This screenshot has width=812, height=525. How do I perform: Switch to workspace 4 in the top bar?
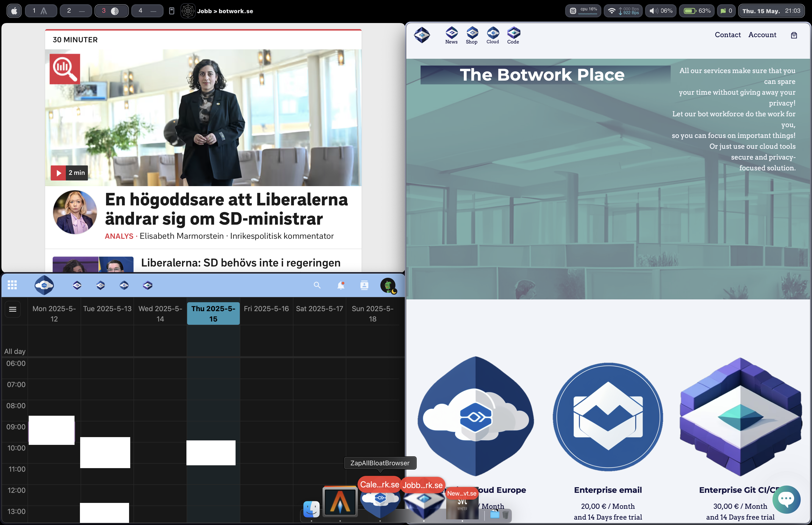click(x=147, y=11)
